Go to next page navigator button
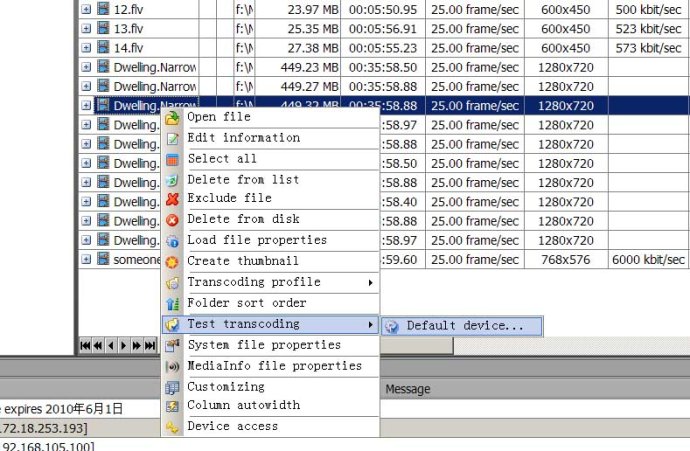The height and width of the screenshot is (451, 690). [x=136, y=346]
